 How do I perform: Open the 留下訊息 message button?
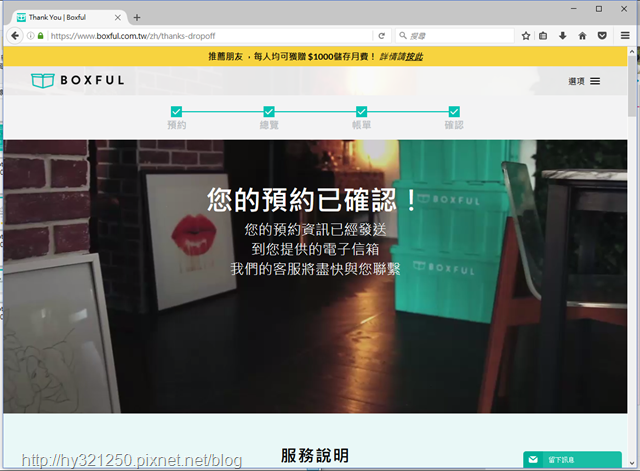[572, 460]
